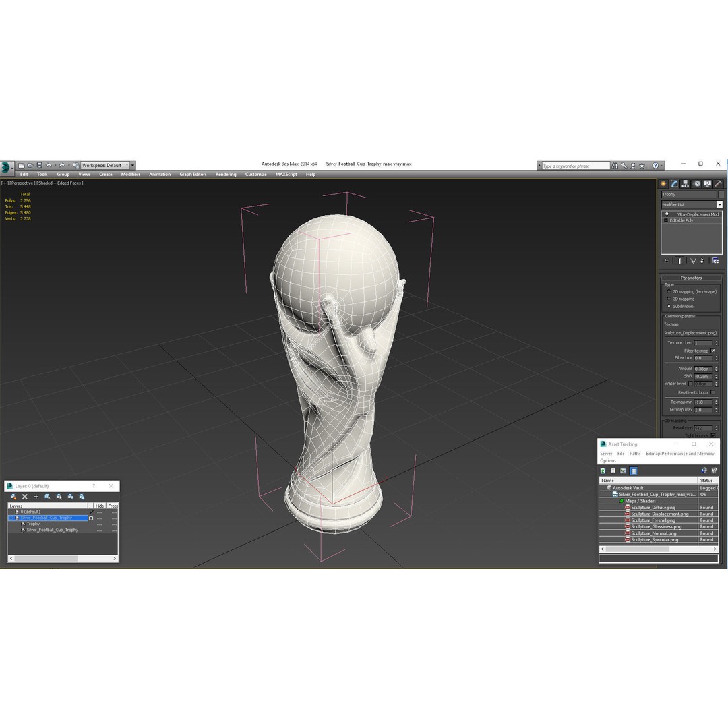The image size is (728, 728).
Task: Click the Pin Stack icon
Action: pos(667,261)
